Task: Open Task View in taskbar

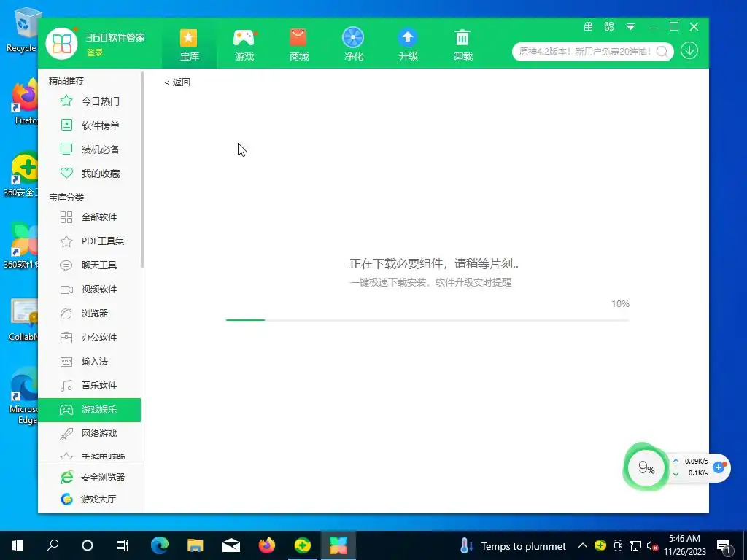Action: pyautogui.click(x=123, y=545)
